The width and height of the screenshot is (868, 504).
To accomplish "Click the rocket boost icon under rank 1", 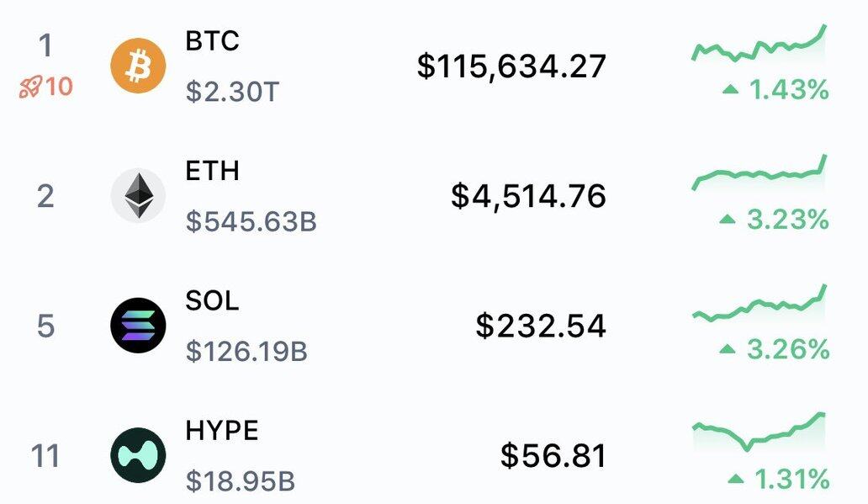I will (x=30, y=88).
